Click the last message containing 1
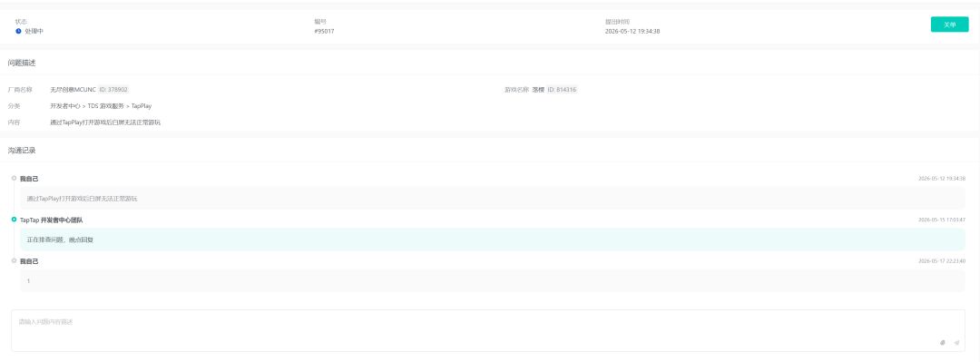 (x=493, y=280)
